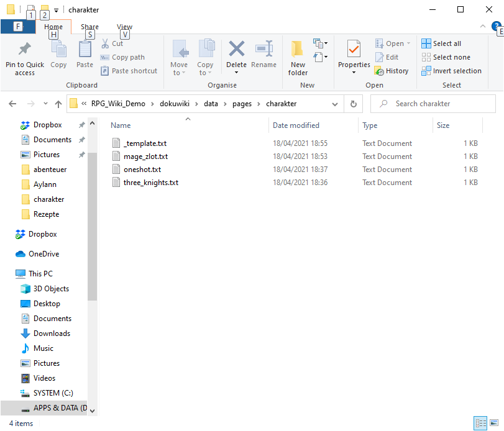The image size is (504, 431).
Task: Click the Rename icon
Action: coord(264,49)
